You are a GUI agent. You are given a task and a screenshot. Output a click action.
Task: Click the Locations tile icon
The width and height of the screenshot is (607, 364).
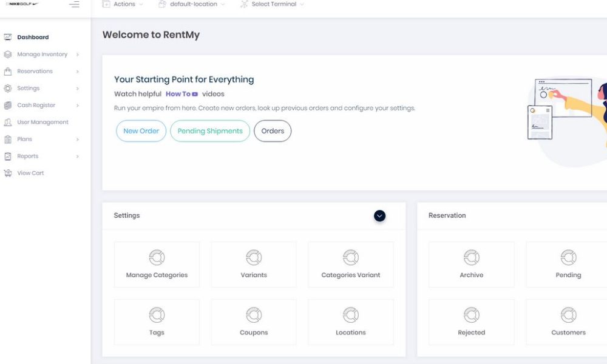tap(351, 315)
